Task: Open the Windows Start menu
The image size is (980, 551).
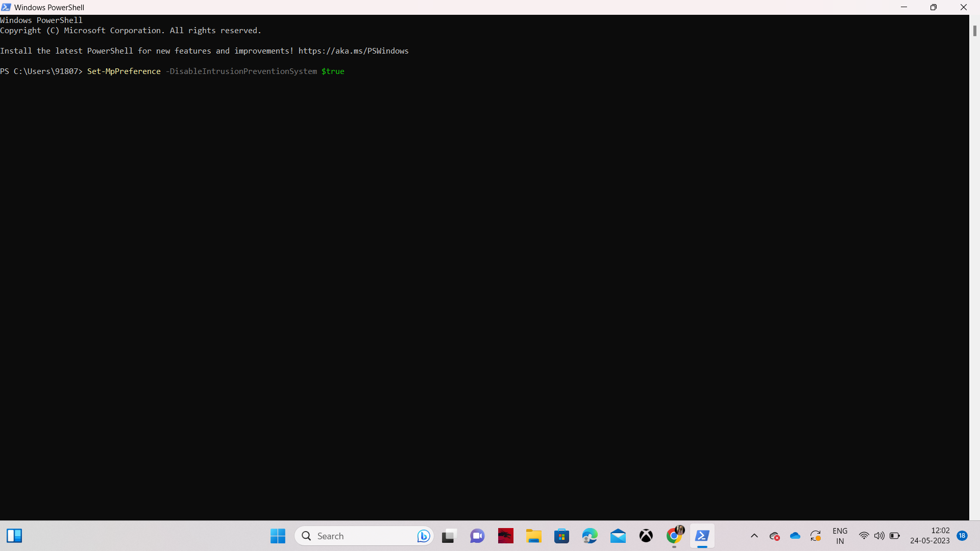Action: click(278, 536)
